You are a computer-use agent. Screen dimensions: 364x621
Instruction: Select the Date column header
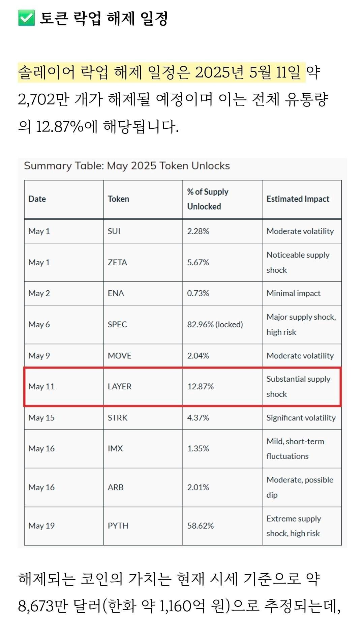click(x=37, y=199)
